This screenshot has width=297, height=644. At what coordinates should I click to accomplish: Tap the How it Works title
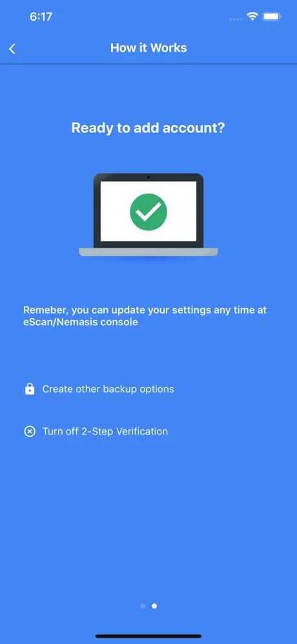[x=148, y=48]
